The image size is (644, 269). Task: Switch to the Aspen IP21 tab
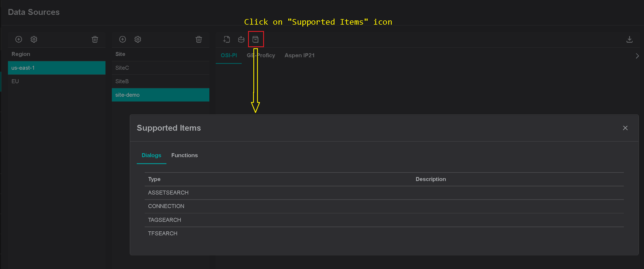[x=299, y=55]
